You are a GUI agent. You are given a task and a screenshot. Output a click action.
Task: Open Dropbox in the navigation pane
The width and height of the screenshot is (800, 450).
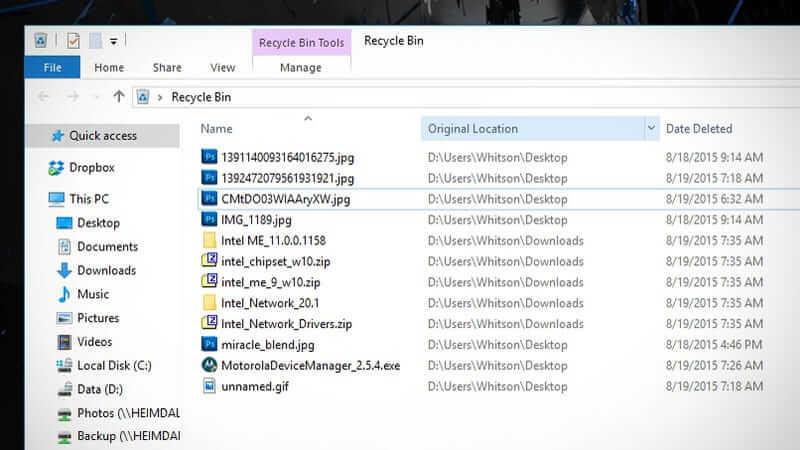(91, 167)
